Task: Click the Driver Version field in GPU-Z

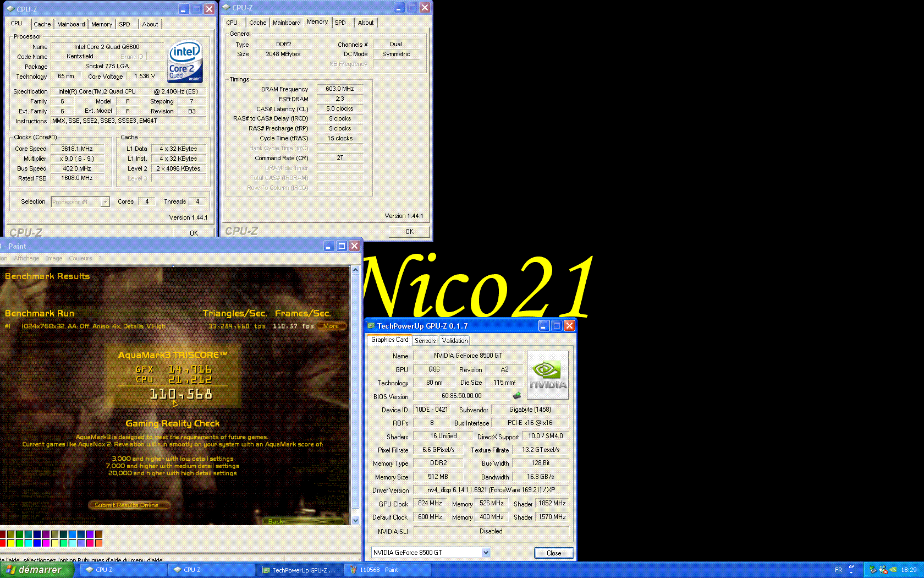Action: [x=491, y=490]
